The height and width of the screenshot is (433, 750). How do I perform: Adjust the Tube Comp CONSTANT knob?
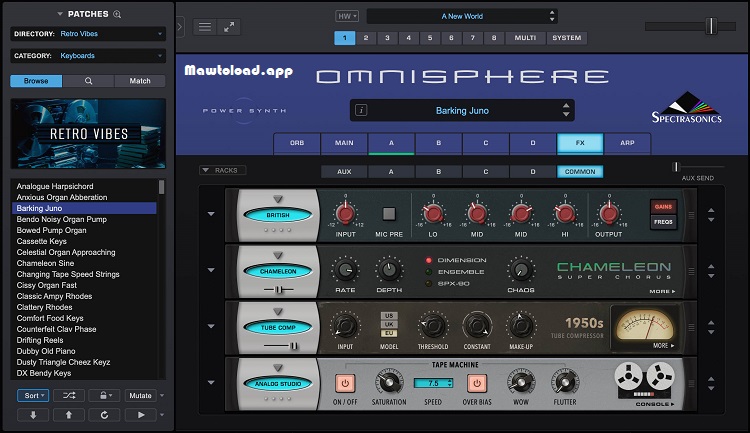(477, 326)
